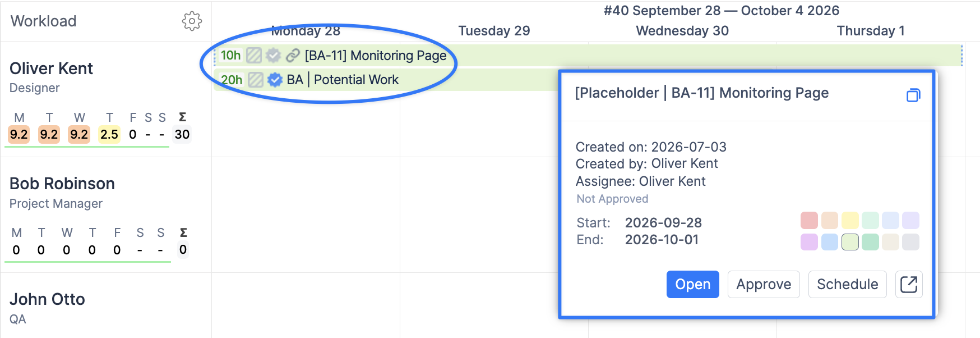Image resolution: width=980 pixels, height=338 pixels.
Task: Choose the yellow color swatch
Action: pyautogui.click(x=850, y=220)
